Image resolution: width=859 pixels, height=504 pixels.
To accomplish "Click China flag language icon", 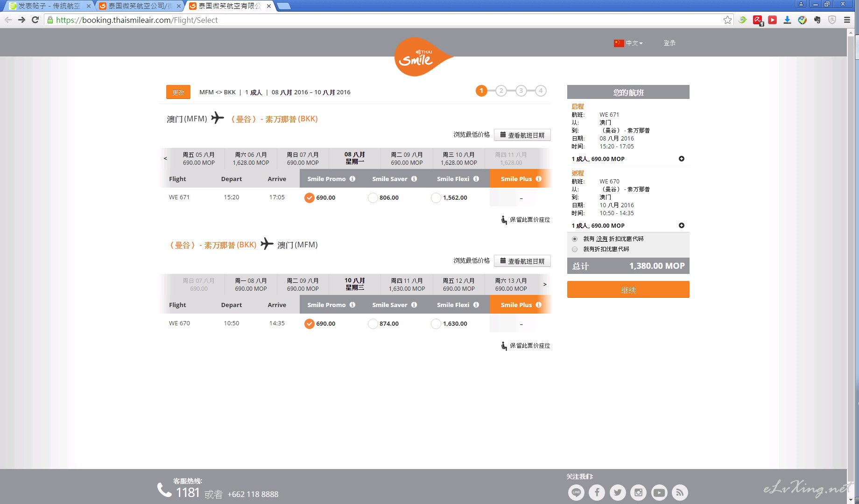I will (x=619, y=43).
